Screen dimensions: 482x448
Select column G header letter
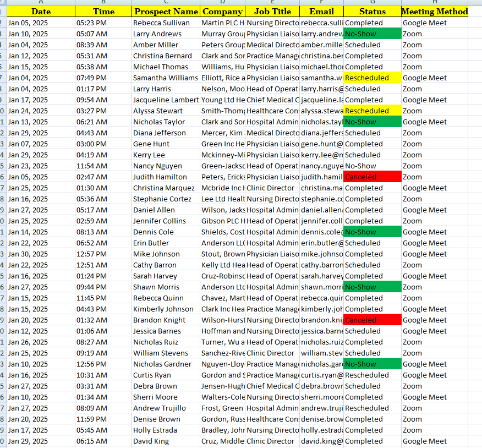coord(372,2)
